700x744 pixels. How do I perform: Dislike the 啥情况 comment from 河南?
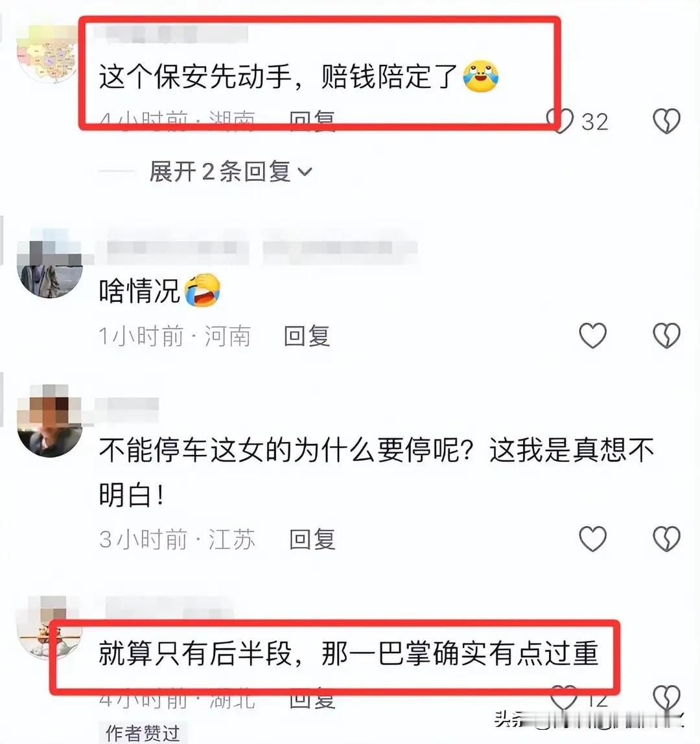(x=667, y=336)
